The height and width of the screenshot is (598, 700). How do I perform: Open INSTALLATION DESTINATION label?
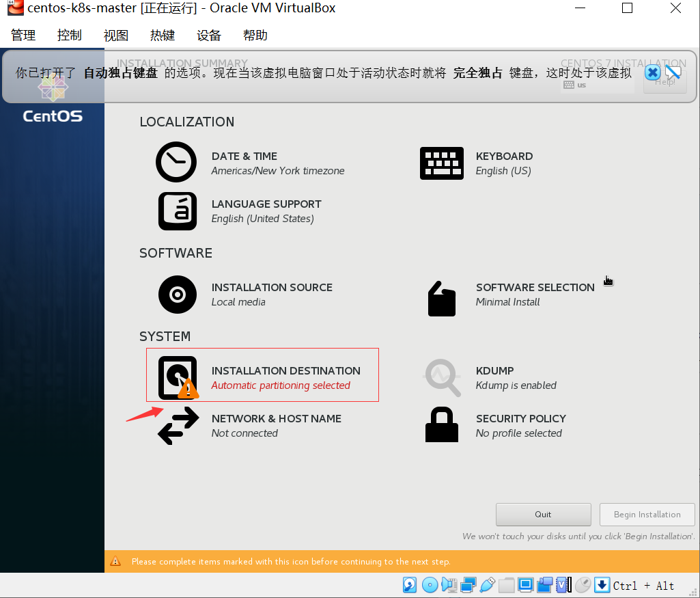[285, 370]
